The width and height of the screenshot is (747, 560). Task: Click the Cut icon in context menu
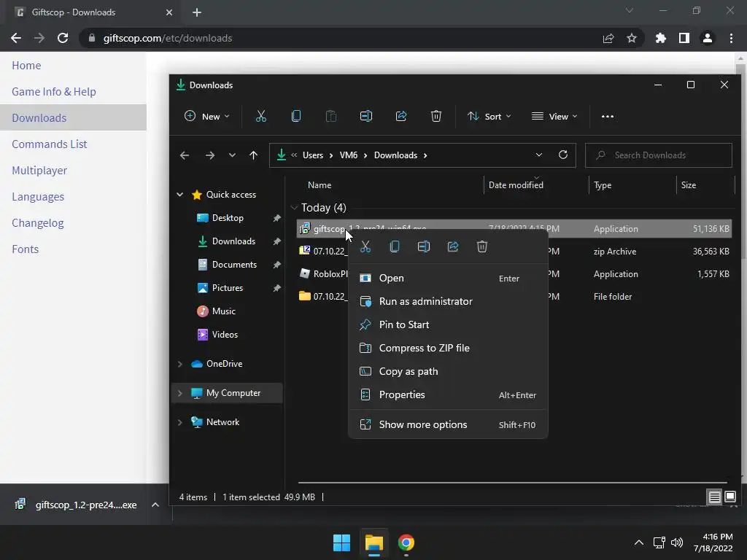365,246
